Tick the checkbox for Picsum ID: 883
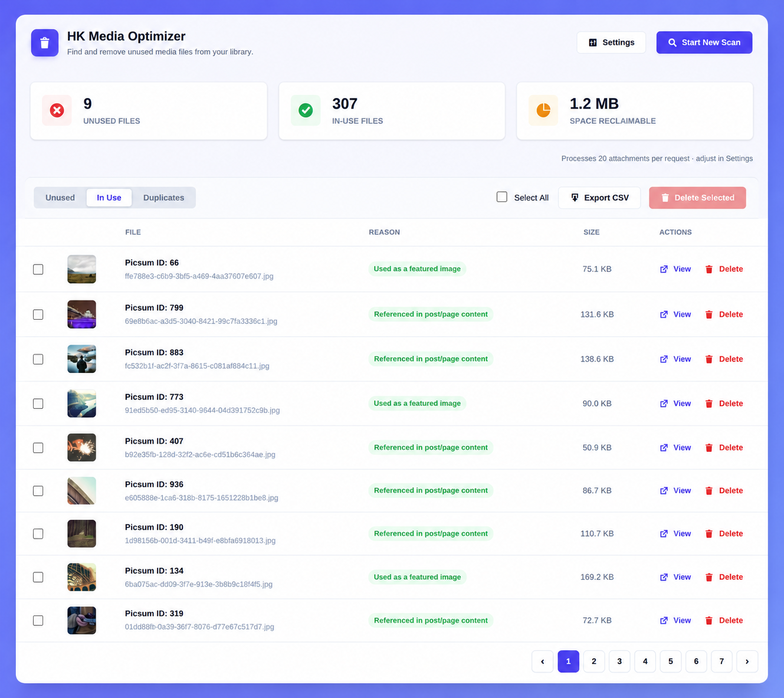 38,359
